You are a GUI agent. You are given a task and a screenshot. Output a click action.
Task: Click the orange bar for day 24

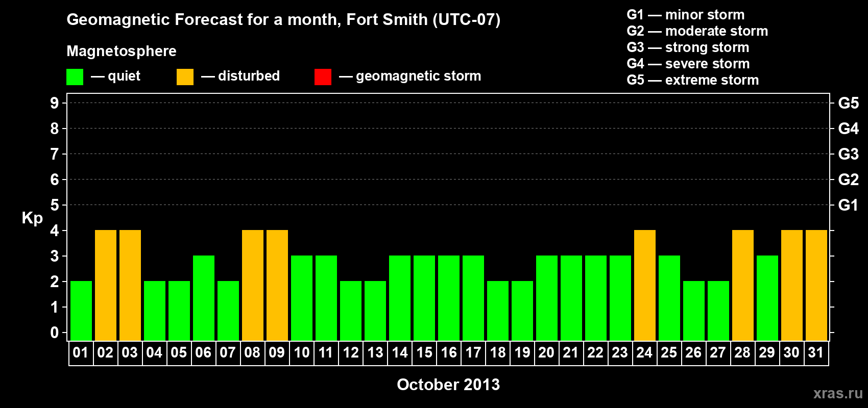645,286
